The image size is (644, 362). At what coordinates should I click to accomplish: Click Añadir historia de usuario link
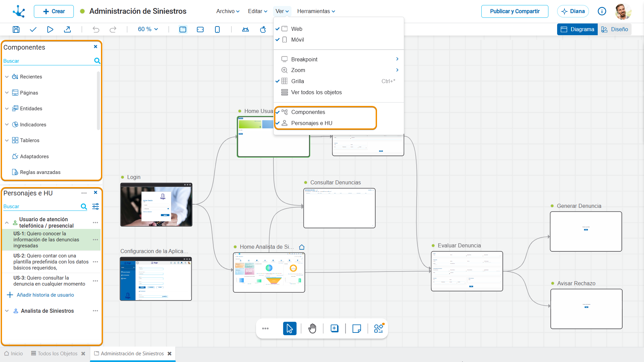pyautogui.click(x=45, y=295)
